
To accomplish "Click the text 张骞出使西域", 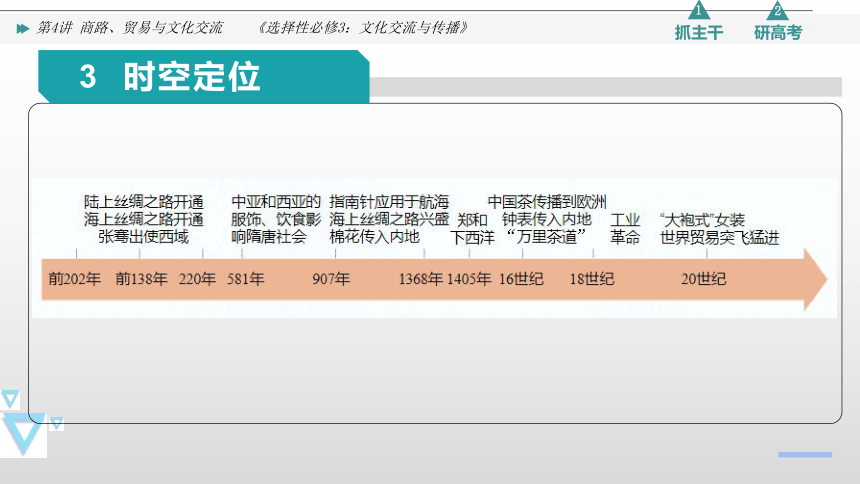I will click(x=144, y=237).
